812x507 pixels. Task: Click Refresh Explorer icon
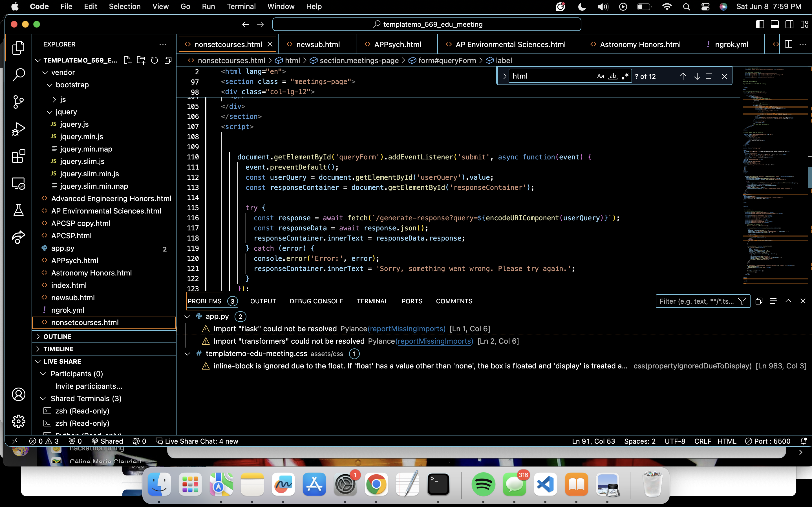coord(154,60)
